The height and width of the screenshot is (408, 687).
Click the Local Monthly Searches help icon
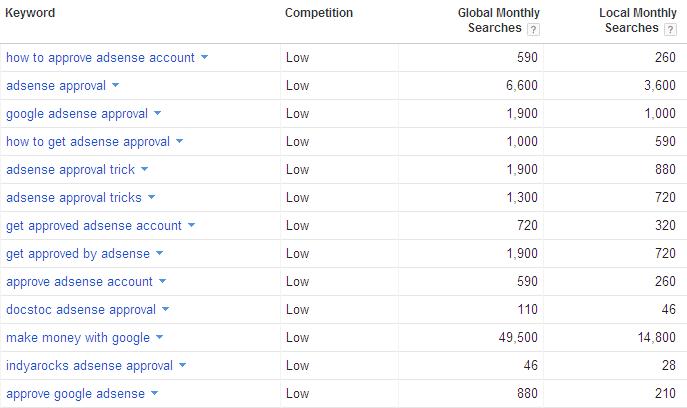670,29
